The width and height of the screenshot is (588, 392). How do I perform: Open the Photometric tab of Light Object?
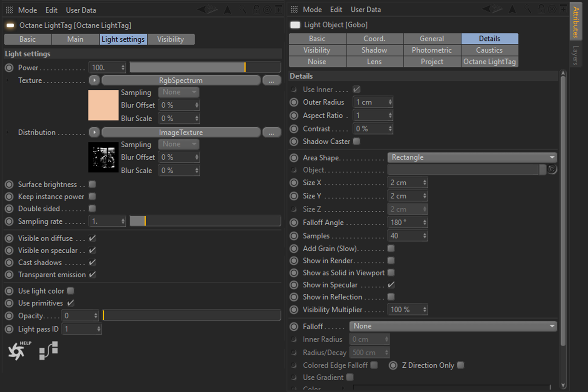[x=432, y=50]
